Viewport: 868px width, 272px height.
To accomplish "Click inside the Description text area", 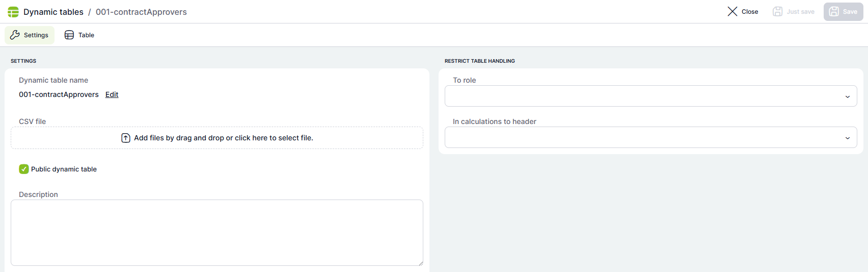I will 216,232.
